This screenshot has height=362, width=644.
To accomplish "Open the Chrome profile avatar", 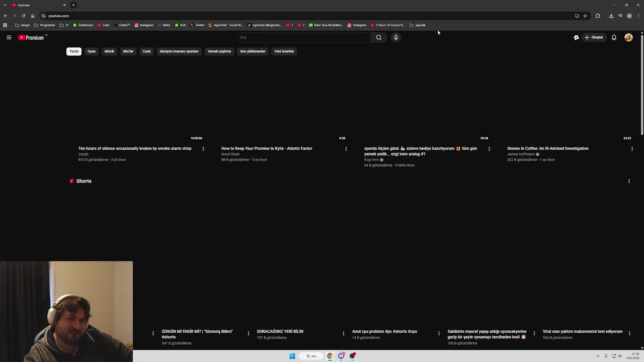I will [629, 16].
